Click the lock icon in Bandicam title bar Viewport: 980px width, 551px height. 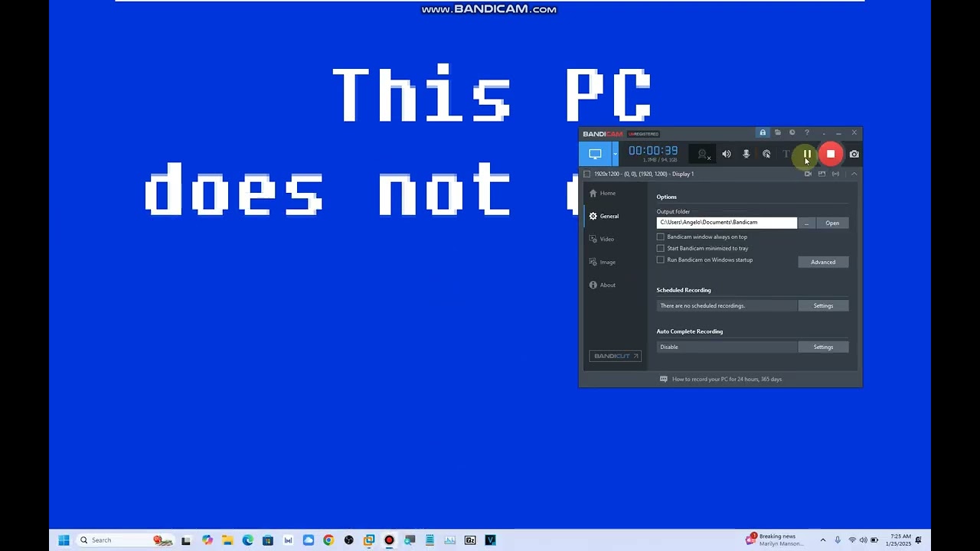pyautogui.click(x=763, y=133)
